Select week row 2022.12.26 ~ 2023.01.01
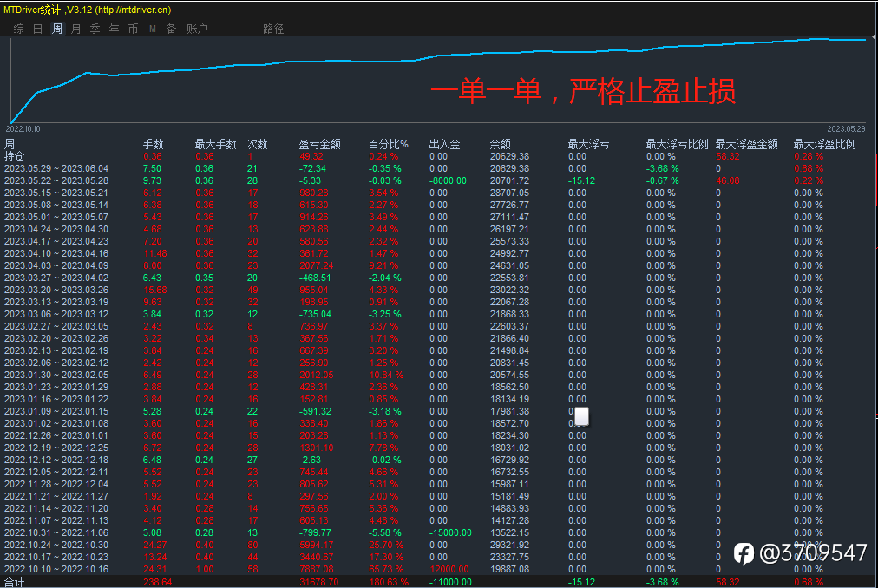Viewport: 878px width, 588px height. 439,435
